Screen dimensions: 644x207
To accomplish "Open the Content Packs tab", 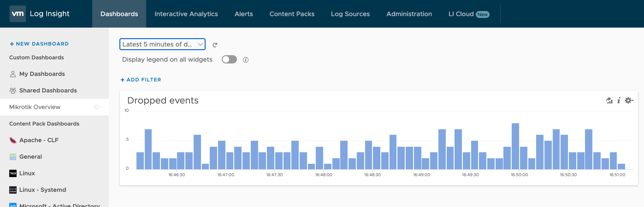I will coord(292,14).
